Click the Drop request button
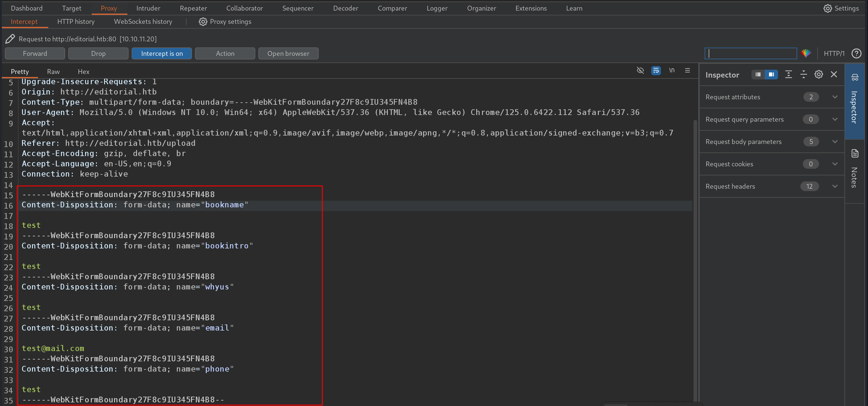 (98, 53)
